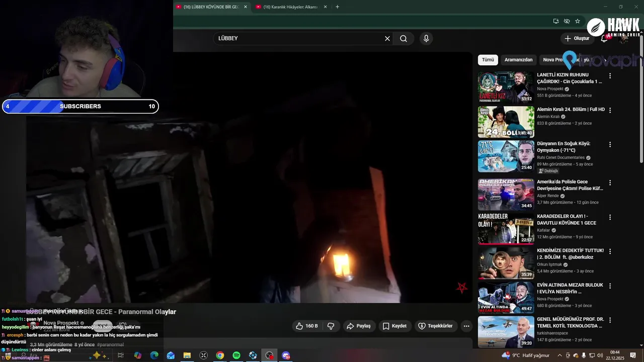Open options for GENEL MÜDÜRÜMÜZ PROF. DR. video
This screenshot has width=644, height=362.
click(x=610, y=320)
